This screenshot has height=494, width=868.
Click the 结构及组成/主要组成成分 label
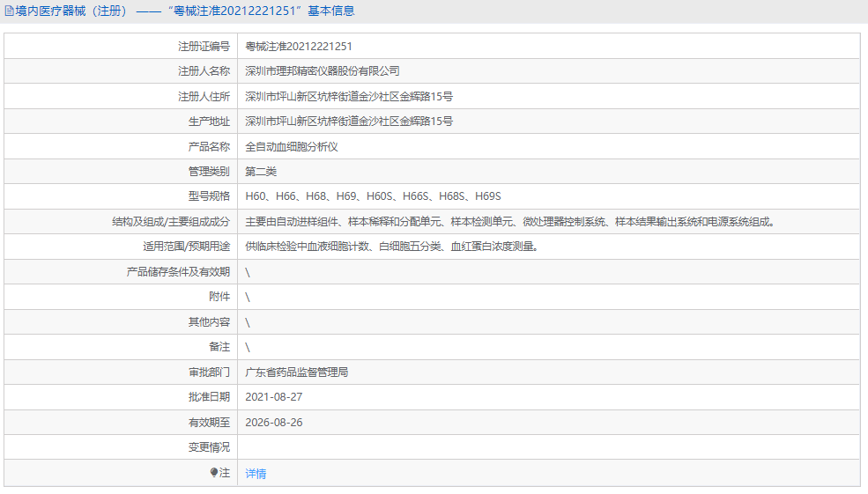point(171,222)
